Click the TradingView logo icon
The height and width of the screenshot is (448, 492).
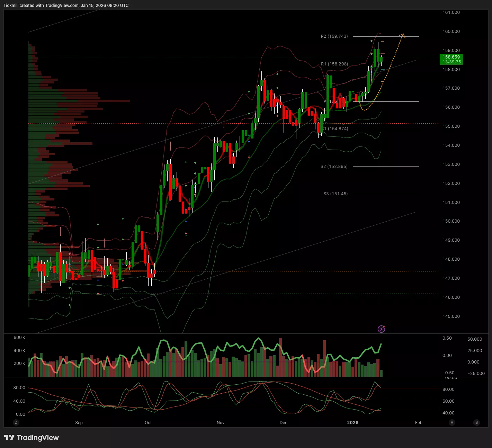click(x=9, y=438)
